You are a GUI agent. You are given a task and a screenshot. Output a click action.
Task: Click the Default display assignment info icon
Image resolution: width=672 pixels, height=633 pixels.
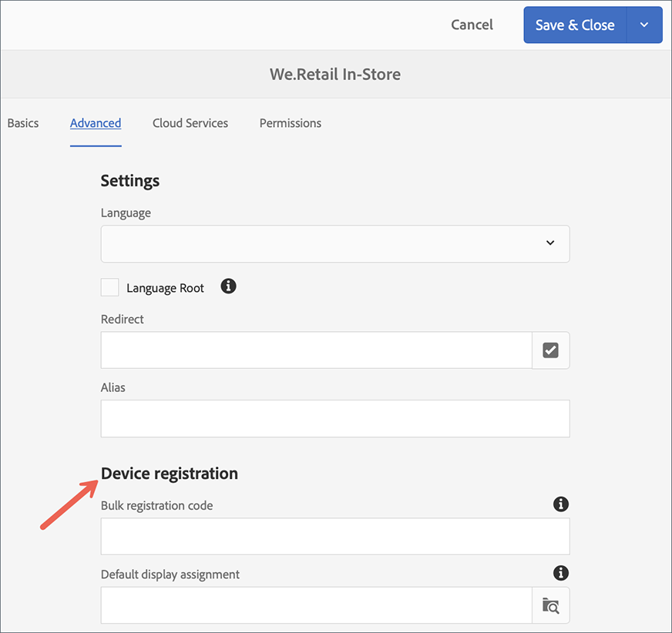coord(561,573)
